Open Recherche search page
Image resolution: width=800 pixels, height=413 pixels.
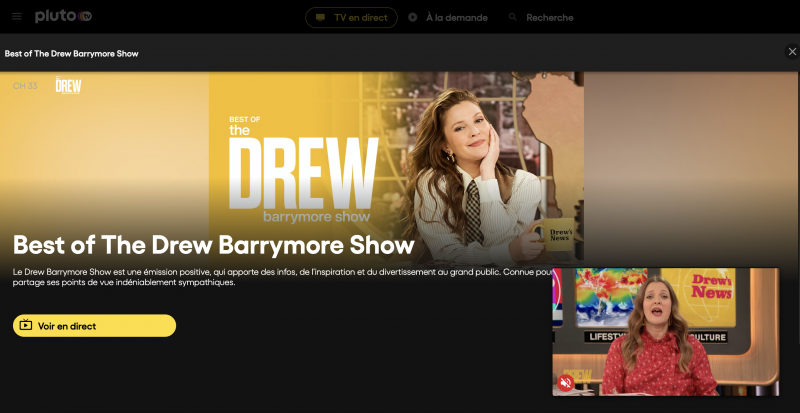541,17
